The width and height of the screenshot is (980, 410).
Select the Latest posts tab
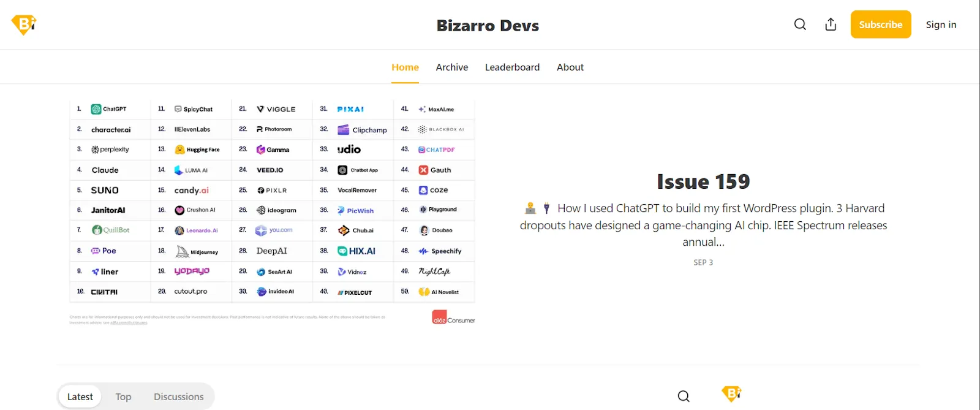click(80, 397)
